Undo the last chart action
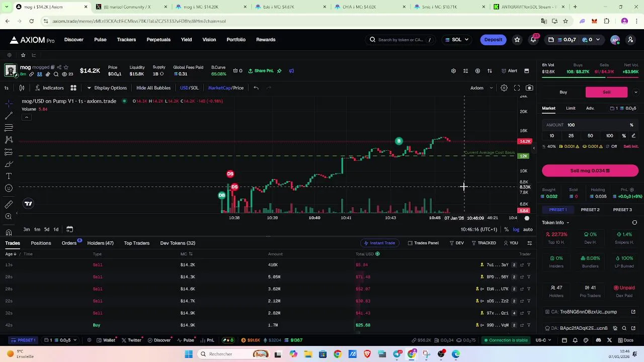The width and height of the screenshot is (644, 362). click(x=256, y=88)
